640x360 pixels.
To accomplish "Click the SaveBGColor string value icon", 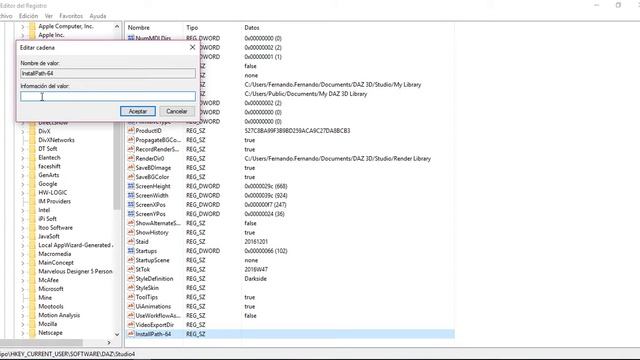I will (131, 177).
